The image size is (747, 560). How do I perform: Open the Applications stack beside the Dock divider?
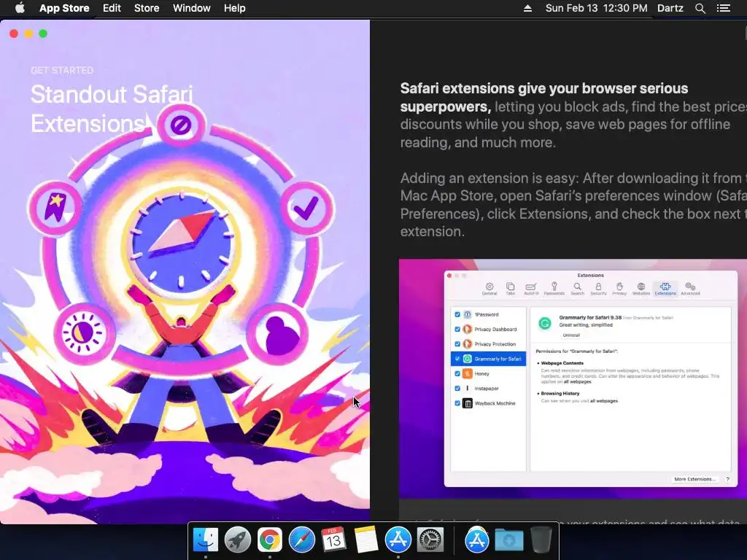pos(477,540)
